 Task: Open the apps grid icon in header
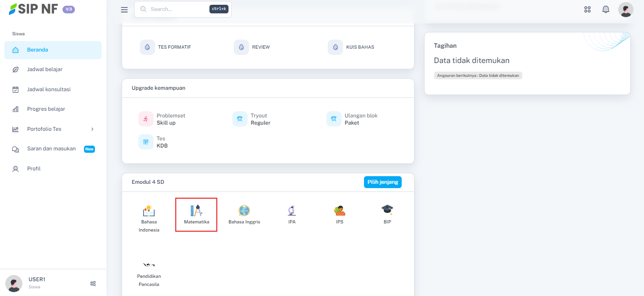point(587,10)
